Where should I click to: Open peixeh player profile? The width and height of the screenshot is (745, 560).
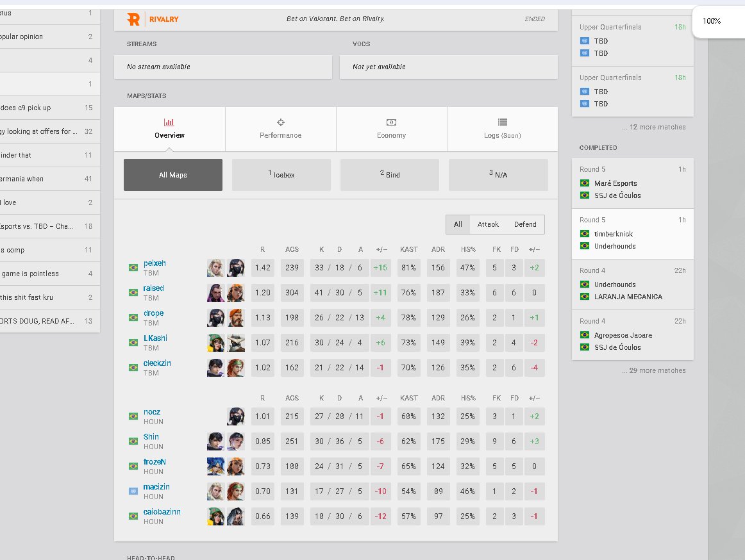coord(155,263)
